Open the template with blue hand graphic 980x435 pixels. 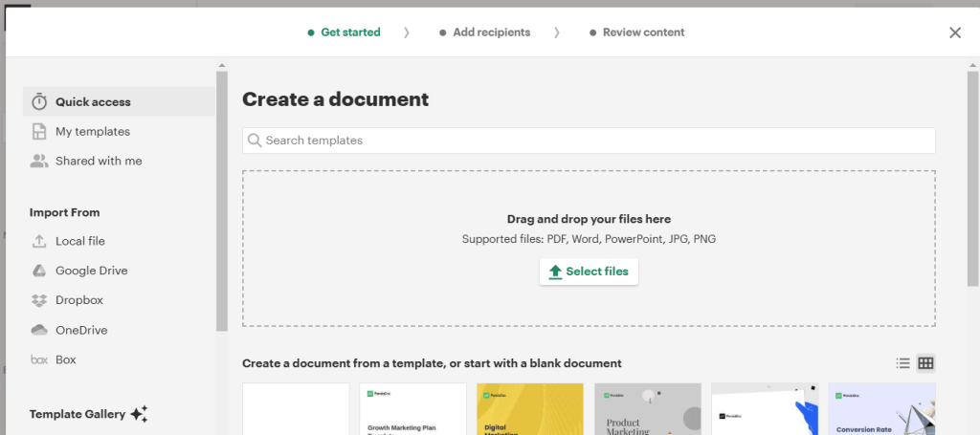click(x=765, y=409)
